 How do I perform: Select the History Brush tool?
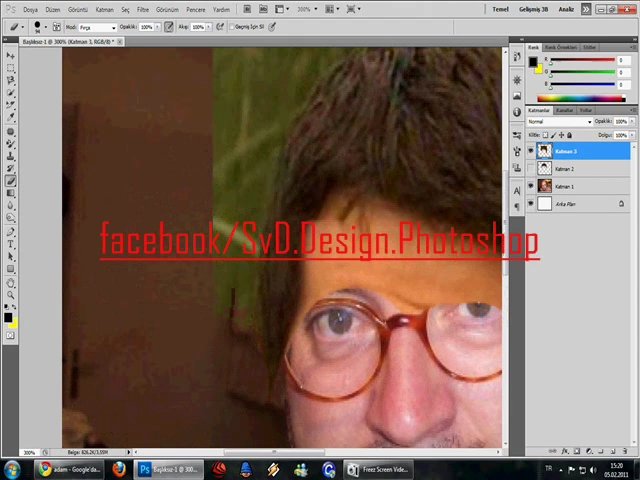[11, 168]
